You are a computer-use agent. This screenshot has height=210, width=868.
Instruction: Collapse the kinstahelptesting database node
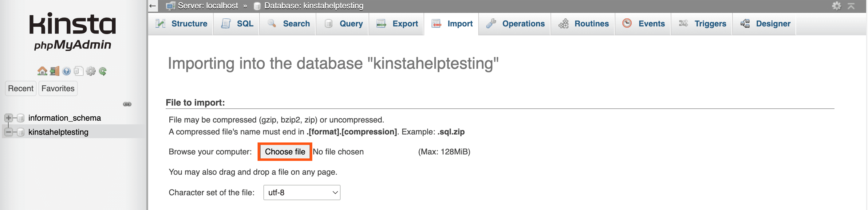click(x=8, y=132)
